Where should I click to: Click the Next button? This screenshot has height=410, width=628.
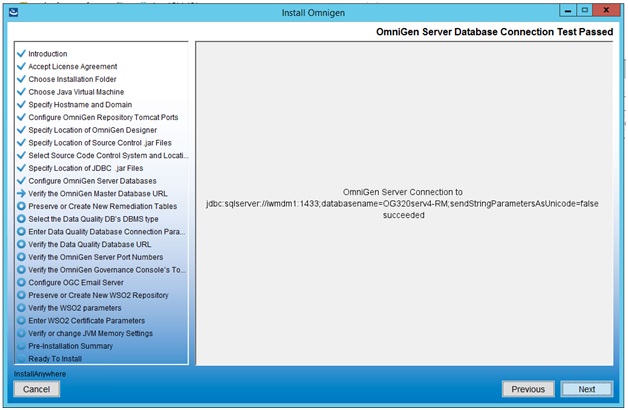pyautogui.click(x=586, y=389)
